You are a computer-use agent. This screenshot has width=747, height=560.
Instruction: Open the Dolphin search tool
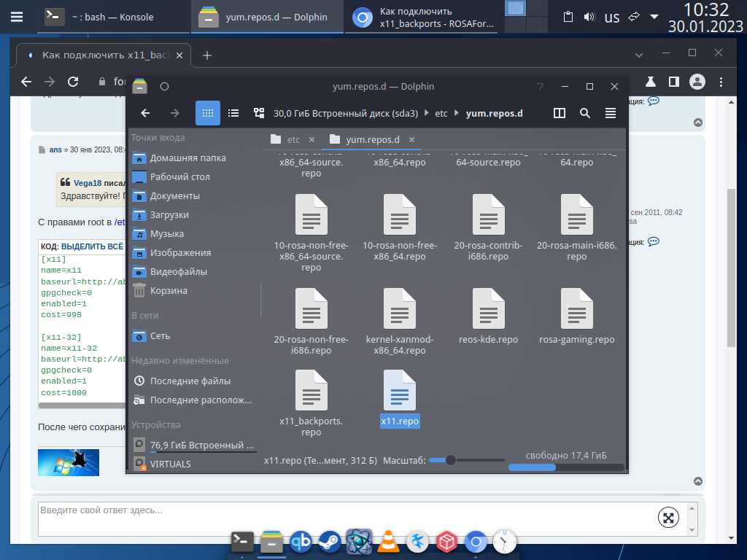click(585, 113)
